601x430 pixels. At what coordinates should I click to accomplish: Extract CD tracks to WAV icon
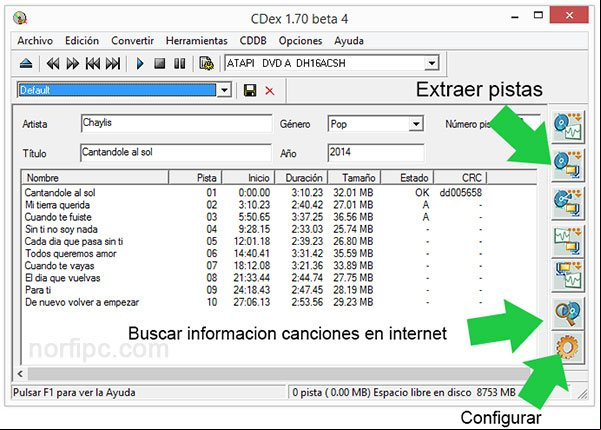[x=568, y=127]
